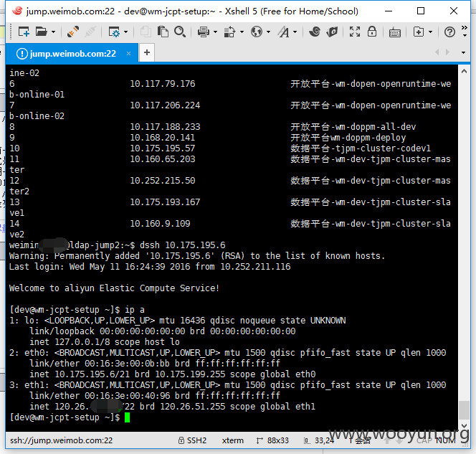Open a session with the folder icon
476x454 pixels.
click(x=42, y=32)
